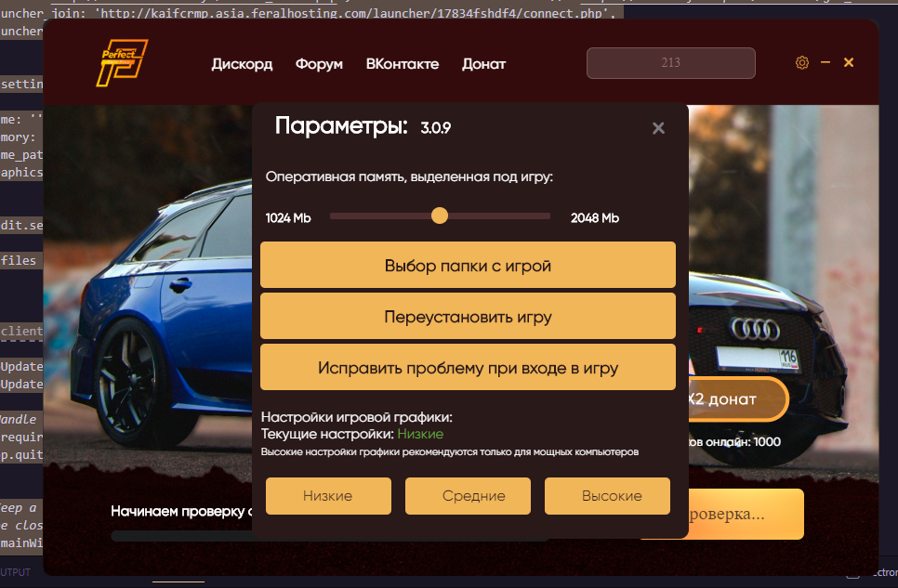This screenshot has height=588, width=898.
Task: Select Низкие graphics settings
Action: click(328, 496)
